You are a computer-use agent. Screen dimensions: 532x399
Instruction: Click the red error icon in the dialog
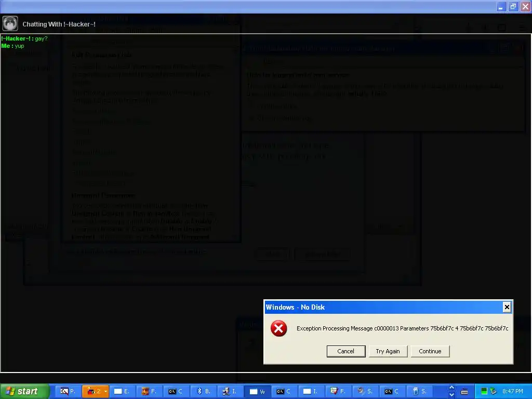(278, 328)
